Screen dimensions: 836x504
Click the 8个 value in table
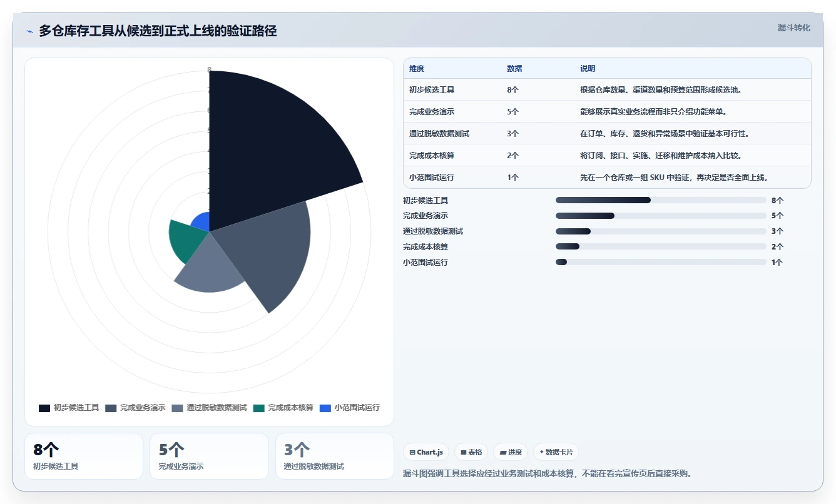coord(512,90)
